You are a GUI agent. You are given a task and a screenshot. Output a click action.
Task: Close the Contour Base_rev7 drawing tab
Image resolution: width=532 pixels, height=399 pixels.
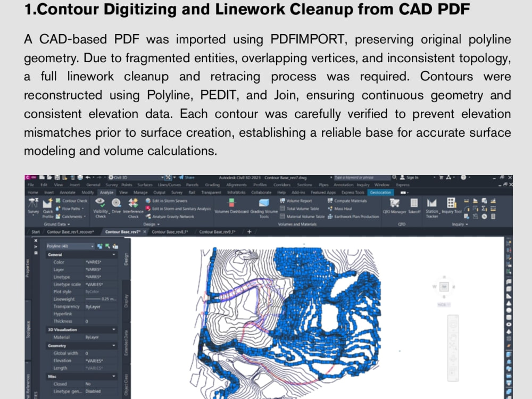click(145, 232)
